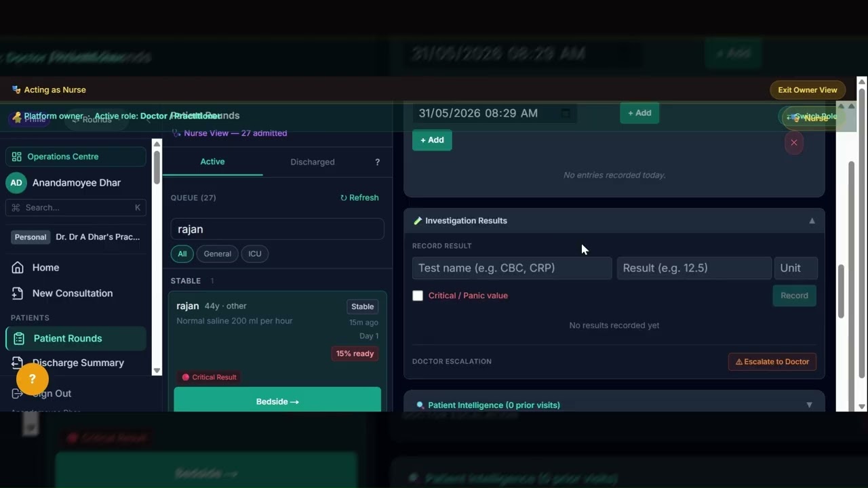Click the patient name rajan in card
The width and height of the screenshot is (868, 488).
click(188, 306)
